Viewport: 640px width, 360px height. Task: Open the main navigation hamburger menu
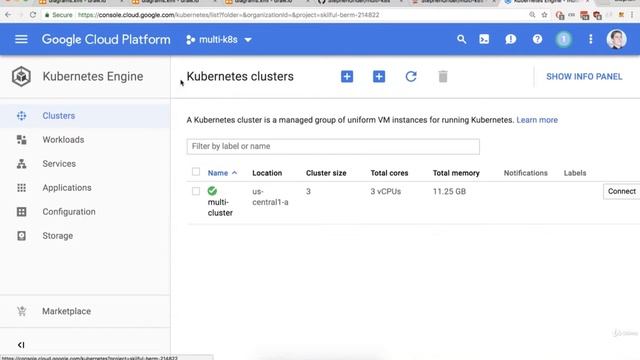click(21, 39)
